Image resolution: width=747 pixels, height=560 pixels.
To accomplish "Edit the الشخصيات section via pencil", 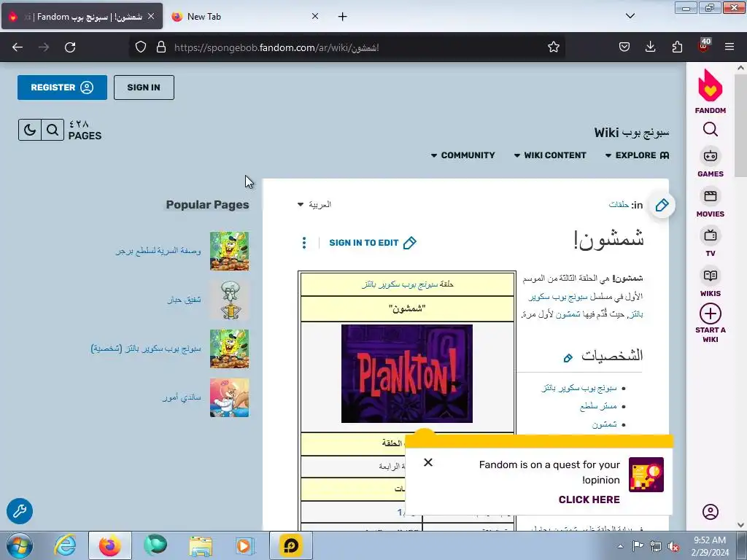I will (x=568, y=357).
